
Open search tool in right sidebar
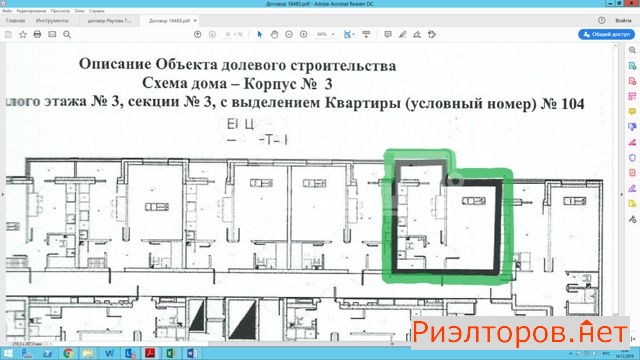(632, 50)
